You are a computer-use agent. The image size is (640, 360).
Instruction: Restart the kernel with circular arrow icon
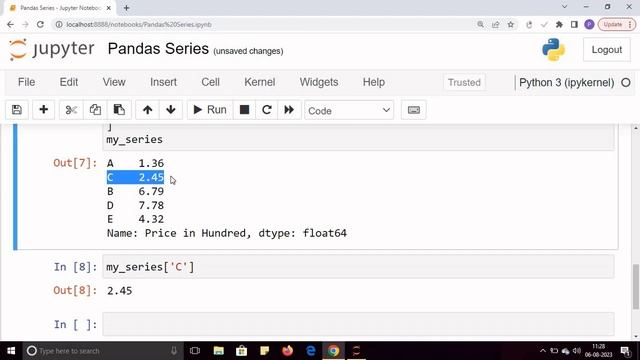point(267,110)
